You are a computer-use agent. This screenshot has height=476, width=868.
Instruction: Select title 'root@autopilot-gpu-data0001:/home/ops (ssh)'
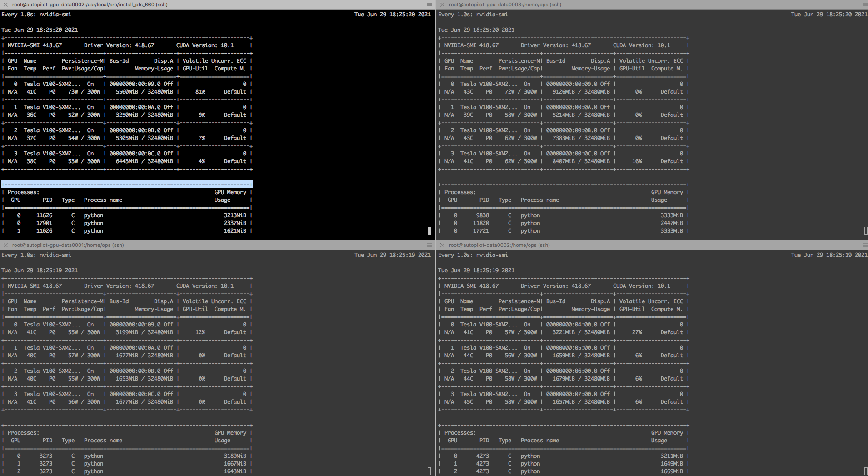(68, 245)
